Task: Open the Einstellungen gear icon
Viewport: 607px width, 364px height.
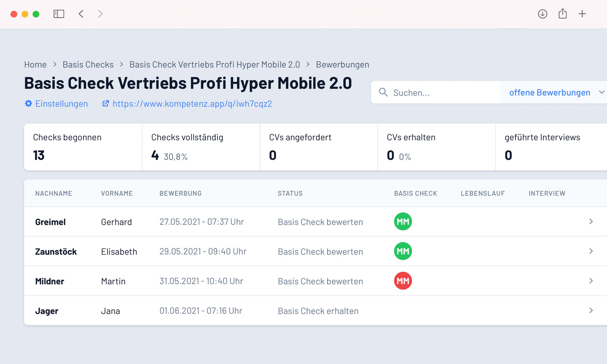Action: pos(28,104)
